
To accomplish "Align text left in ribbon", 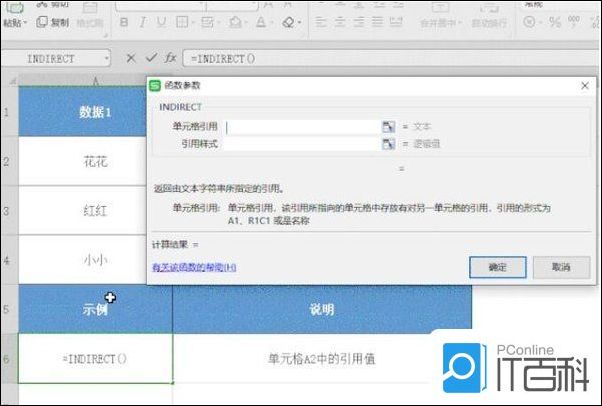I will (x=321, y=22).
